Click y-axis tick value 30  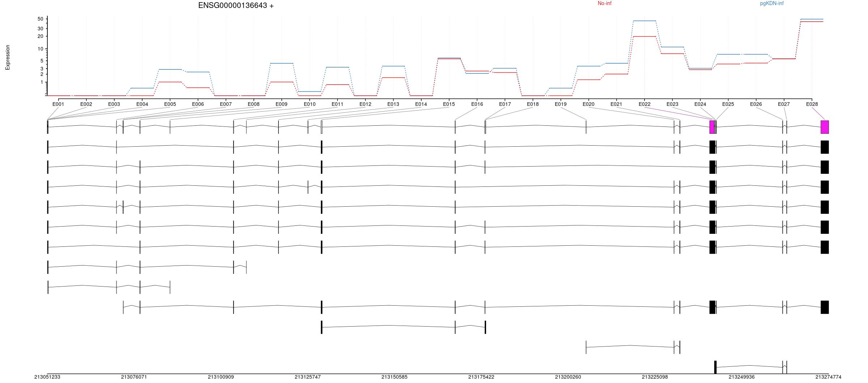click(41, 29)
